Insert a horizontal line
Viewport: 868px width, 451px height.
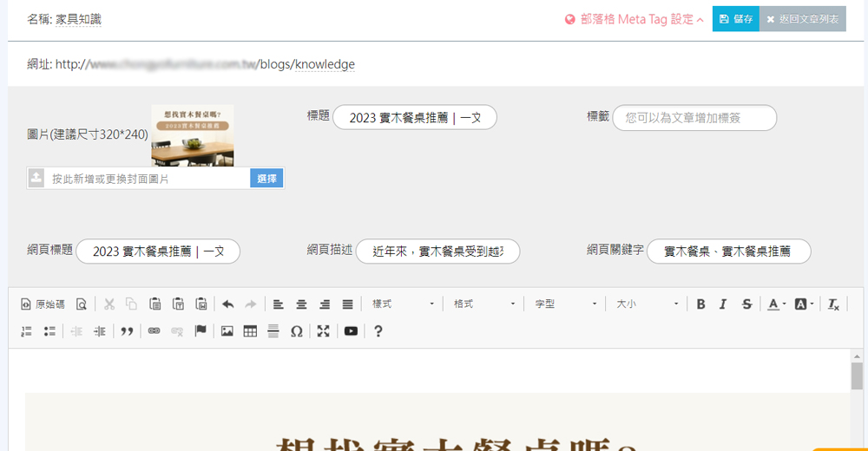(273, 331)
